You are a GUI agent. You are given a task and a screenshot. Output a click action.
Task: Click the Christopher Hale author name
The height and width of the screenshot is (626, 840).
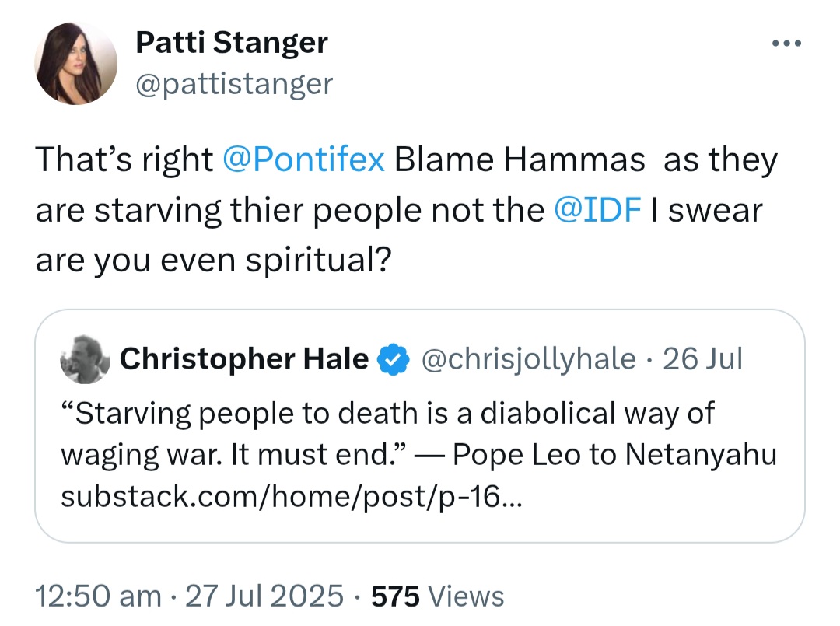[x=243, y=358]
